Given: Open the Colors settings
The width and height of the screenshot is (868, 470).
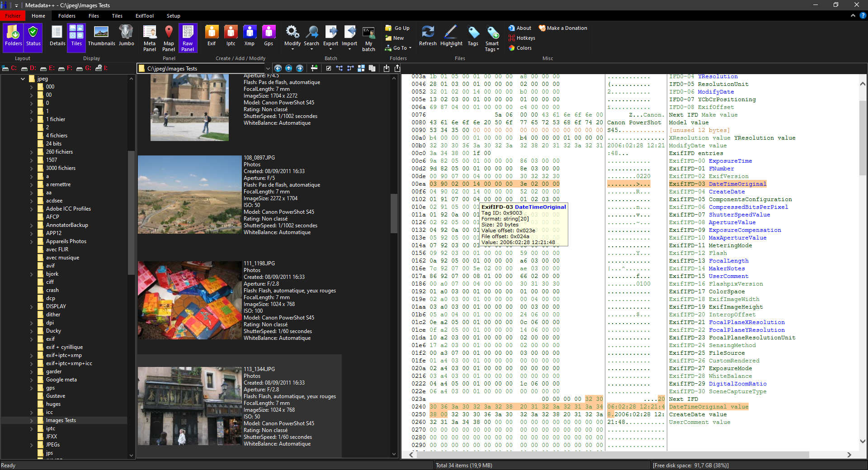Looking at the screenshot, I should click(520, 48).
